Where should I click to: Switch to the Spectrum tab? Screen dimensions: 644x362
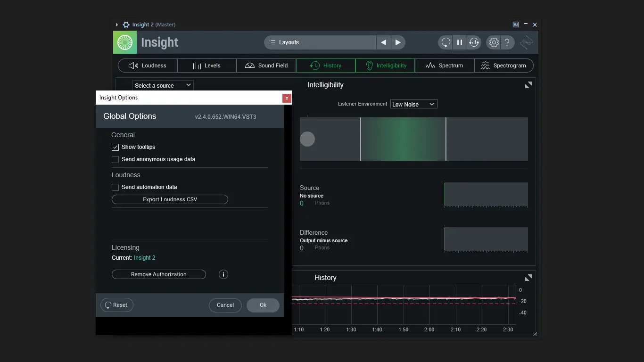(x=445, y=66)
